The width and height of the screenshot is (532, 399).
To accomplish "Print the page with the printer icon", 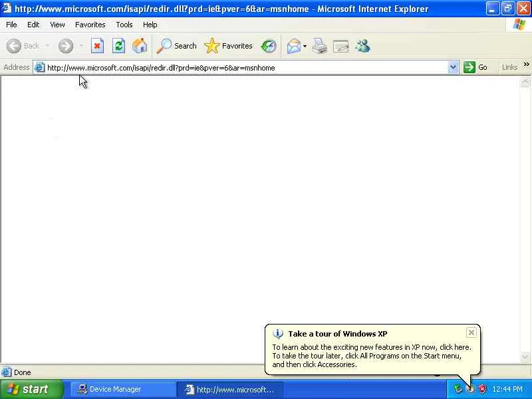I will pos(320,46).
